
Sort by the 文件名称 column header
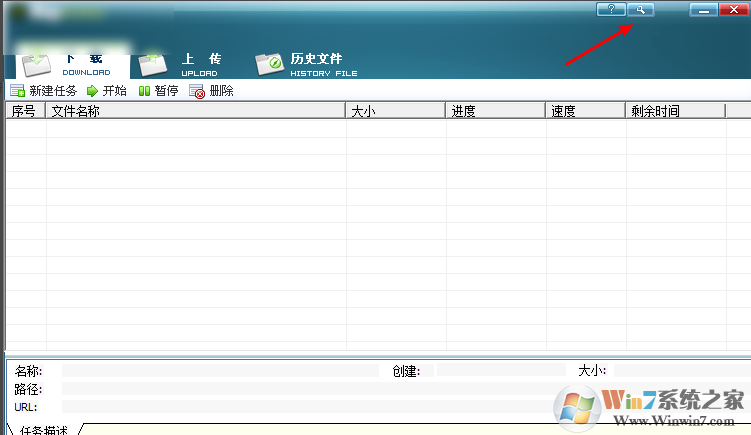pos(195,111)
